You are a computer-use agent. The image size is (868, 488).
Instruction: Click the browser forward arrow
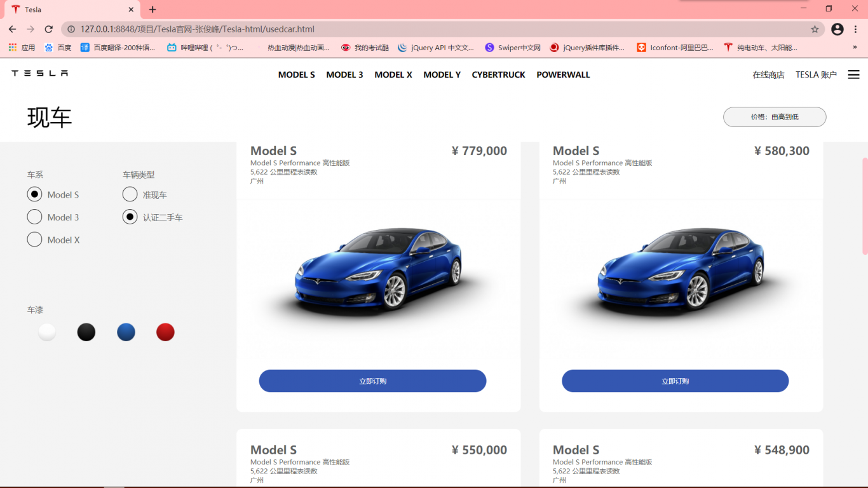point(31,29)
